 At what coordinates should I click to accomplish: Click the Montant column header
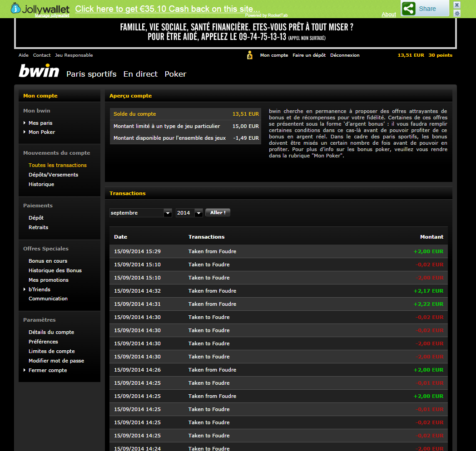click(431, 237)
